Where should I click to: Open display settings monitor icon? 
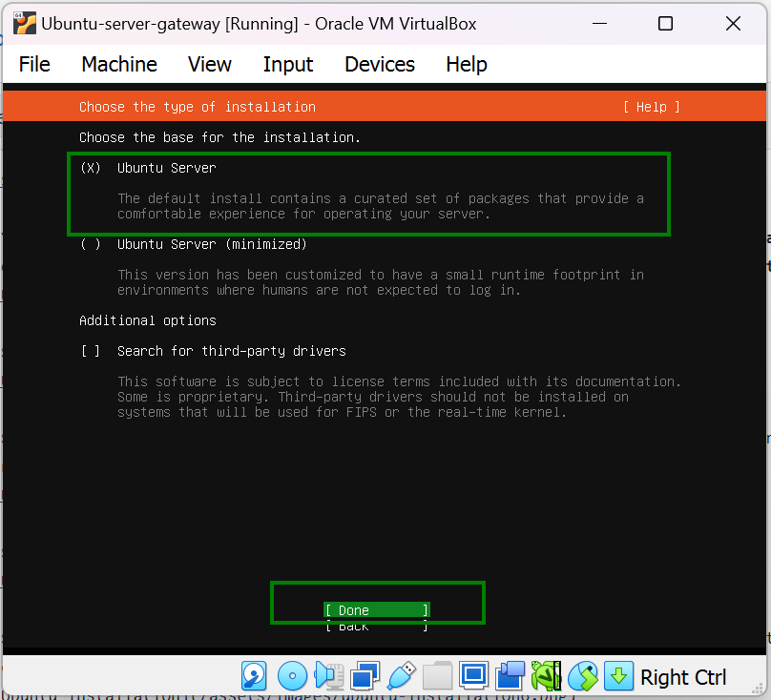coord(473,676)
